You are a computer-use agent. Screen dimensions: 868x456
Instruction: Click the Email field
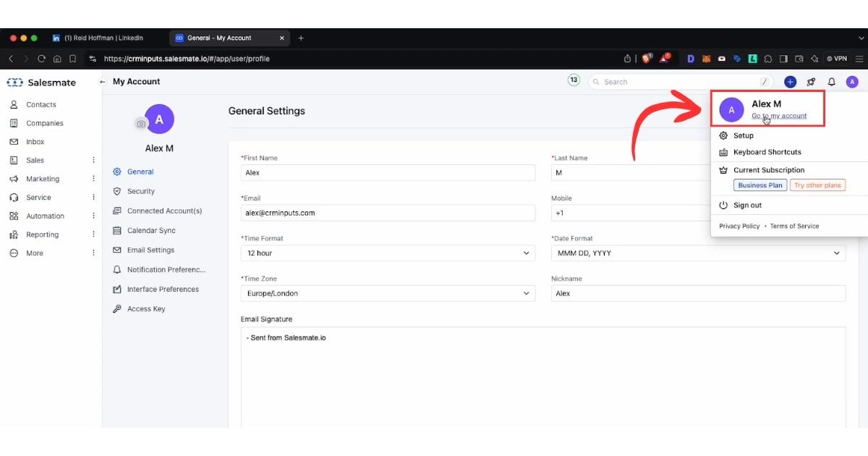tap(388, 213)
